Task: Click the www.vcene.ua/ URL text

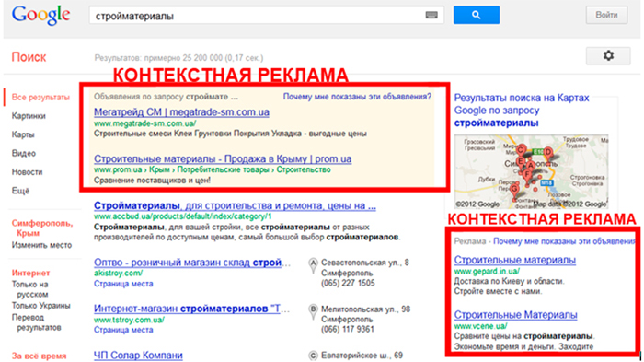Action: pos(480,326)
